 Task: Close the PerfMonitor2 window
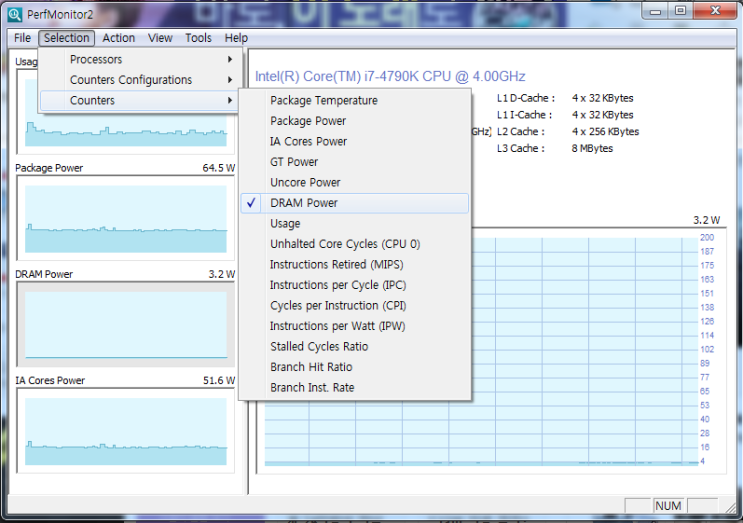pyautogui.click(x=716, y=11)
